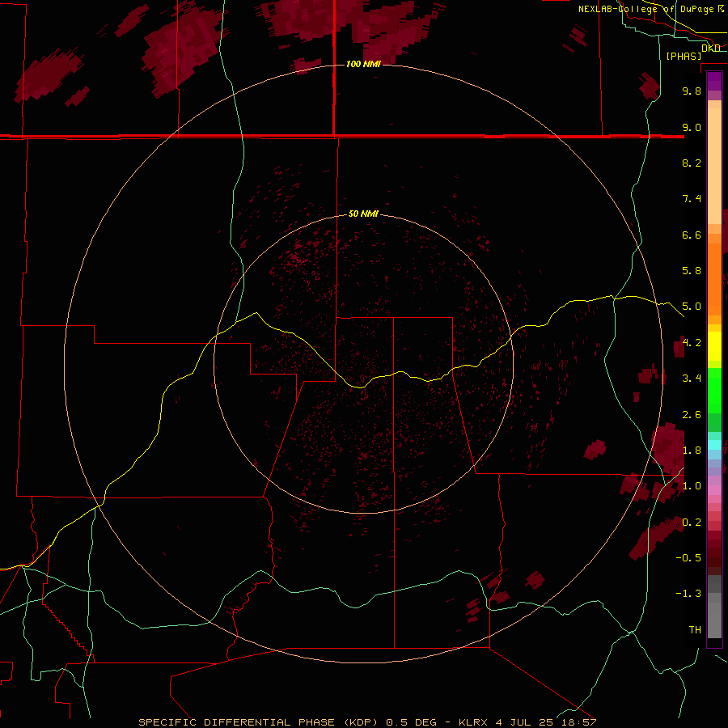Click the 9.8 scale value

click(692, 91)
